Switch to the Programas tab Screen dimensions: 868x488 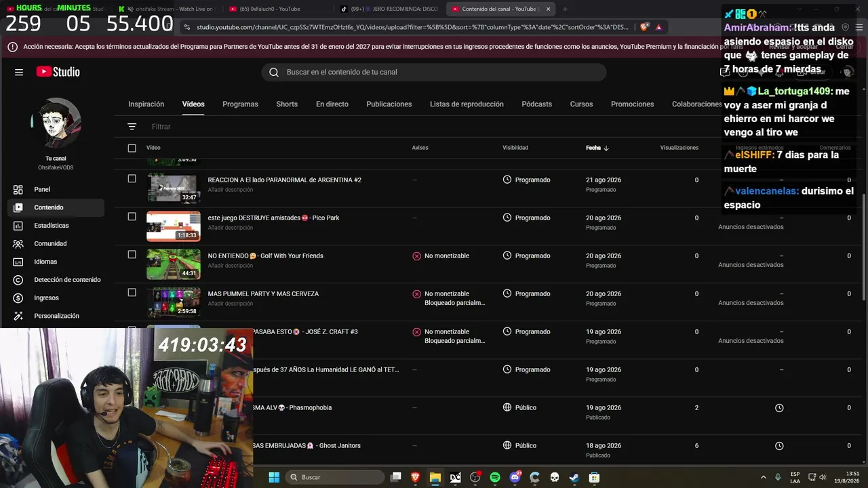[x=240, y=104]
